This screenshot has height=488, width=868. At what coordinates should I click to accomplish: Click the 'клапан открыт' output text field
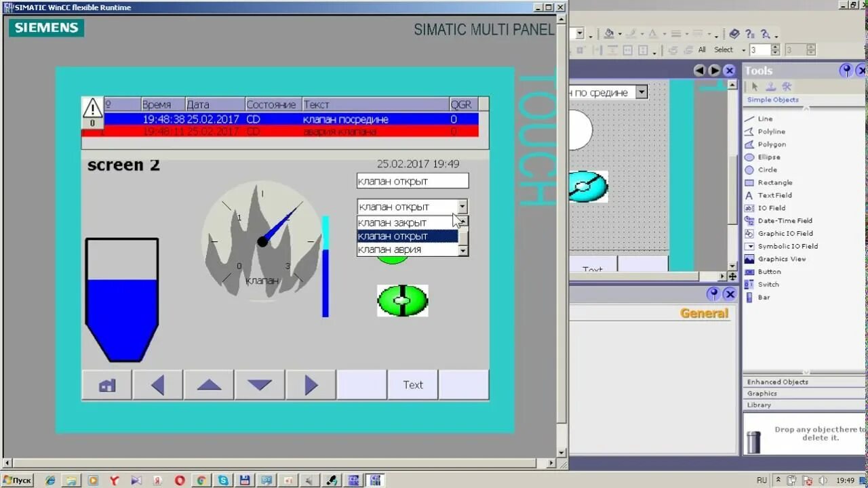(412, 181)
